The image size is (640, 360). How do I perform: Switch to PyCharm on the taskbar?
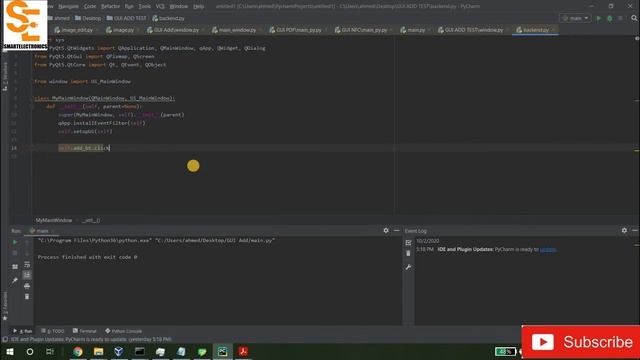tap(222, 351)
